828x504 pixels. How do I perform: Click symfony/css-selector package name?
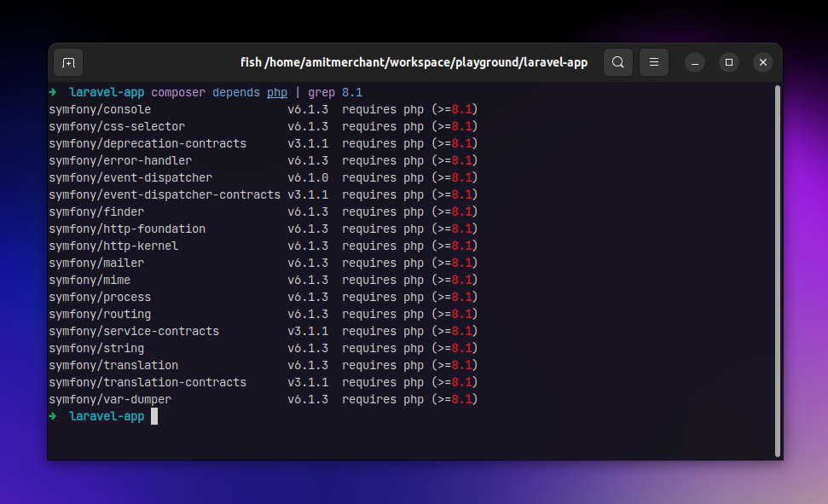coord(117,127)
